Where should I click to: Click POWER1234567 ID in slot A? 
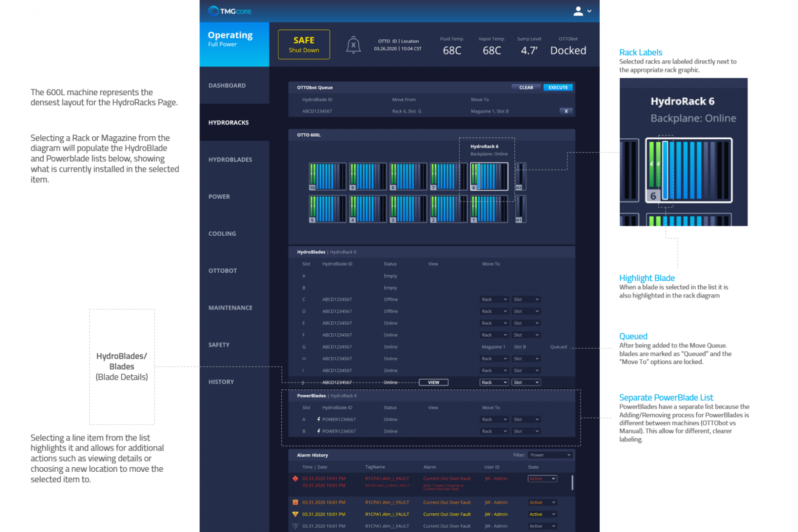click(x=339, y=419)
